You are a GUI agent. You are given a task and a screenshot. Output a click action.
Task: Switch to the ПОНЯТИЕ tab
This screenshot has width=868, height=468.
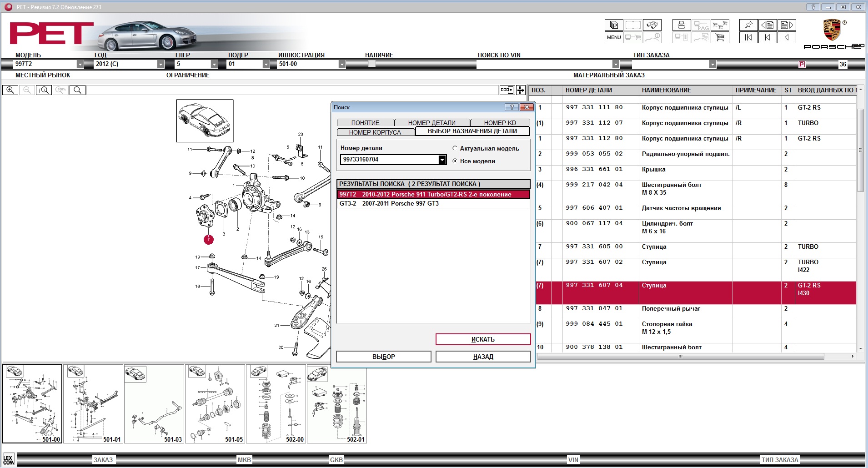coord(365,123)
